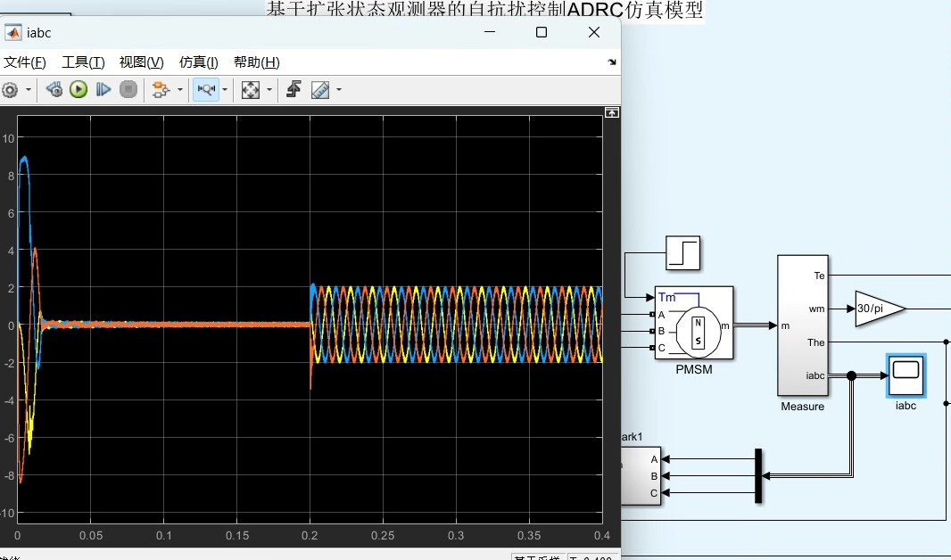Expand the highlight block dropdown arrow
The width and height of the screenshot is (951, 560).
(x=180, y=90)
